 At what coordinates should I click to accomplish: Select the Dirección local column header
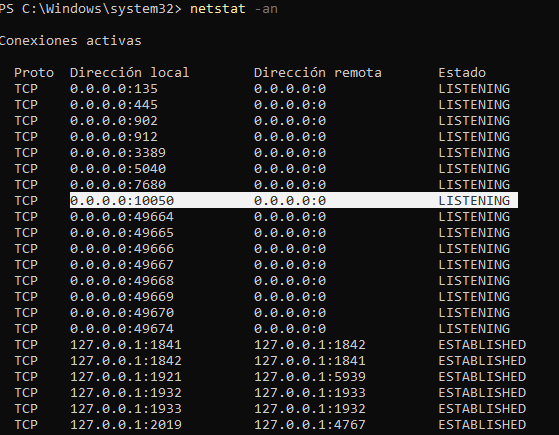pos(129,73)
